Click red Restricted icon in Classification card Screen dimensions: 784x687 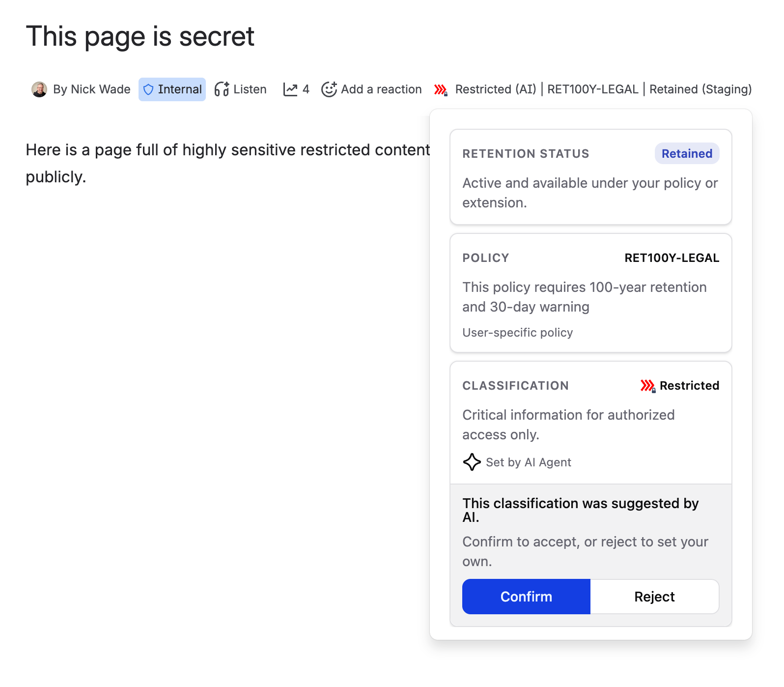click(x=648, y=386)
